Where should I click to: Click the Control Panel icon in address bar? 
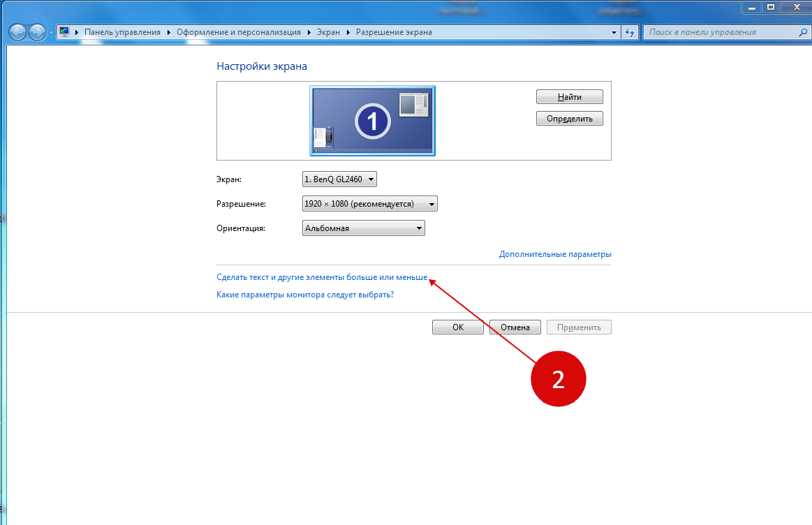pyautogui.click(x=64, y=31)
